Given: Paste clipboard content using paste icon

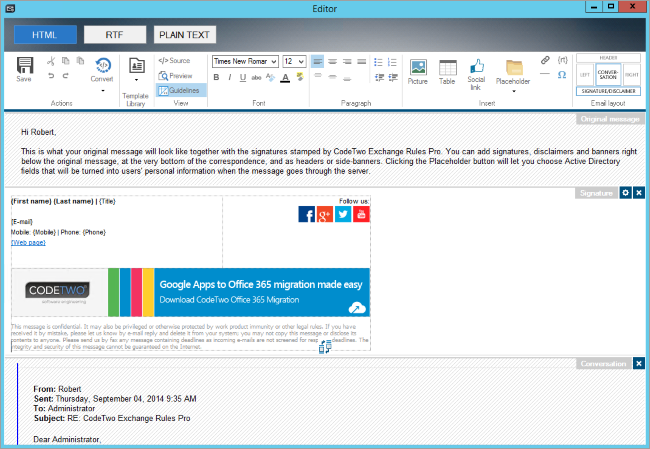Looking at the screenshot, I should point(80,61).
